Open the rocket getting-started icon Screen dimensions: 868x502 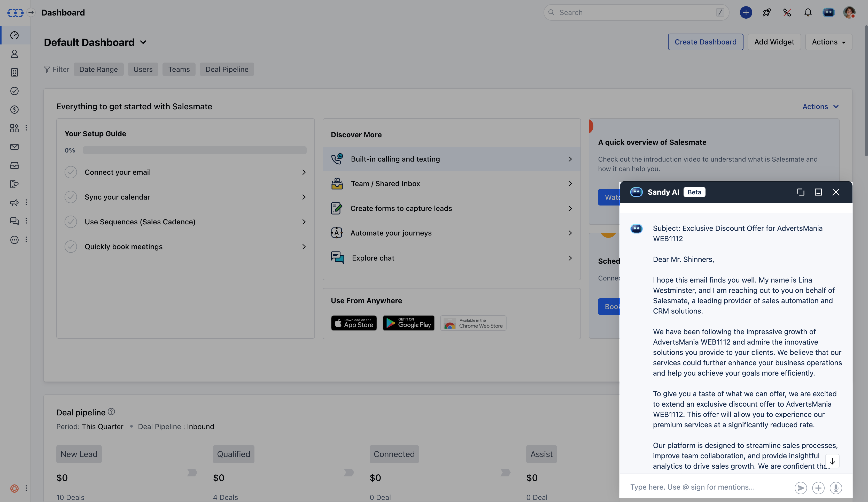(x=766, y=13)
